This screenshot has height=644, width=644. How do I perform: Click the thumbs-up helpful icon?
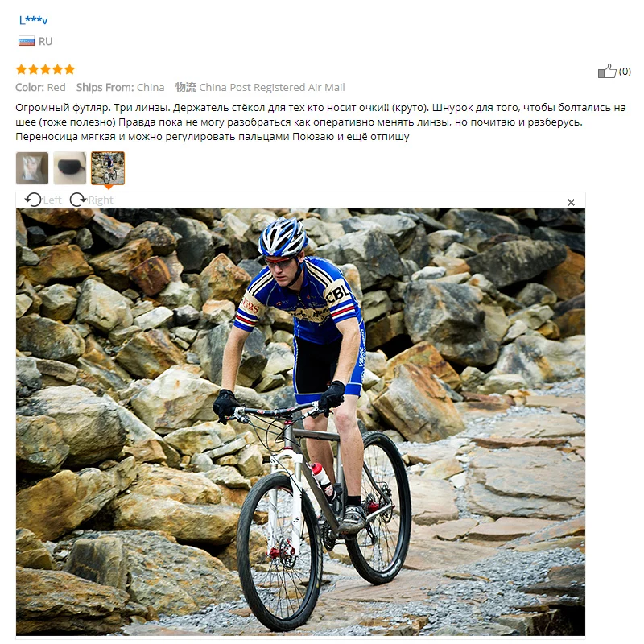coord(607,71)
